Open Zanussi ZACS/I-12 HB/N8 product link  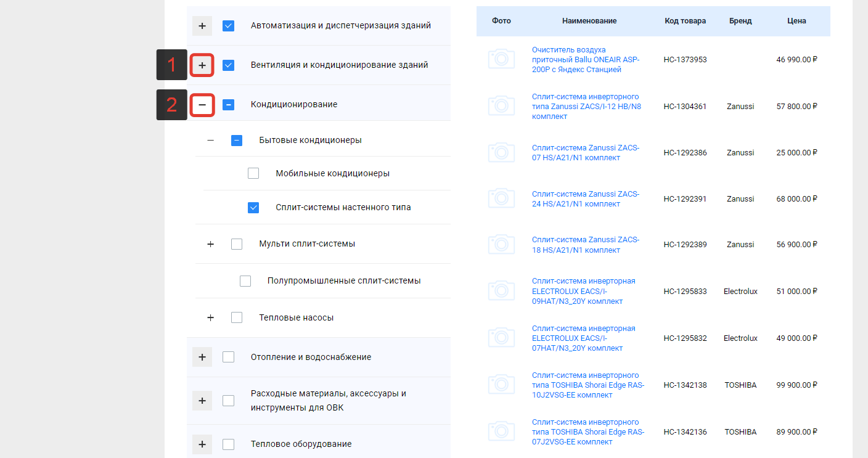pos(586,107)
